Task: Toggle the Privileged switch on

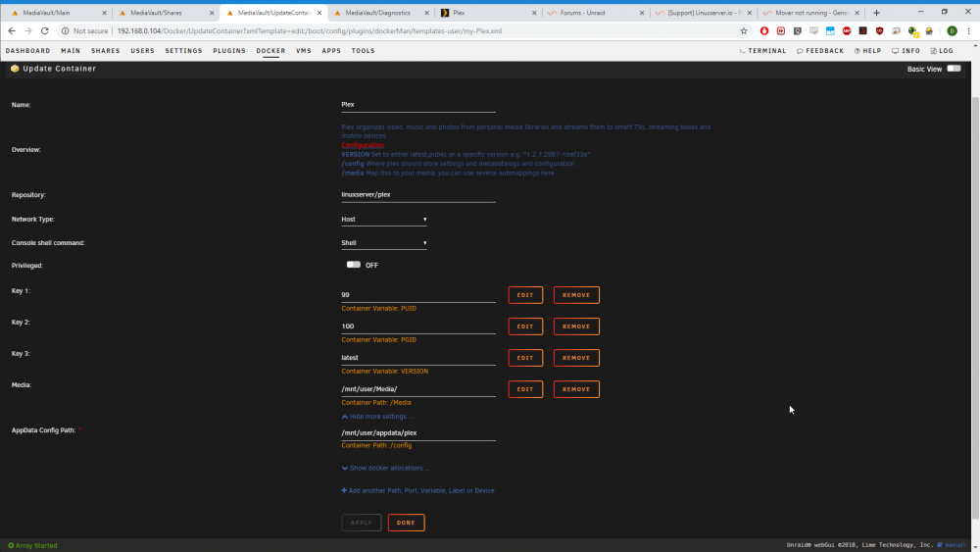Action: pos(354,265)
